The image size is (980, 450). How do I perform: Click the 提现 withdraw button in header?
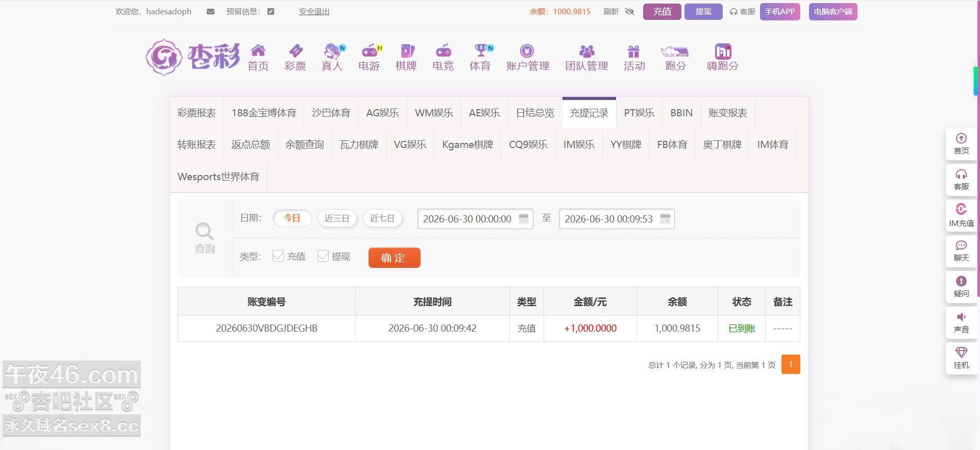703,12
